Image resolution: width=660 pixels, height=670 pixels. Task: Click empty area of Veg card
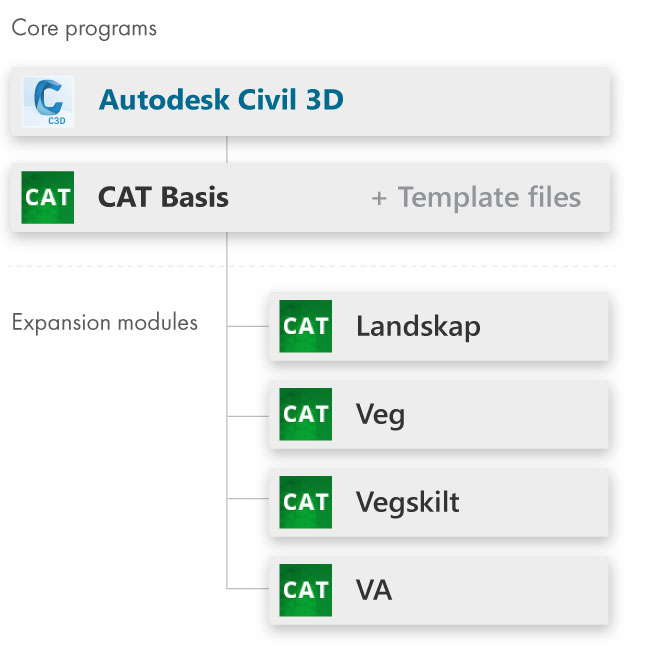click(506, 415)
